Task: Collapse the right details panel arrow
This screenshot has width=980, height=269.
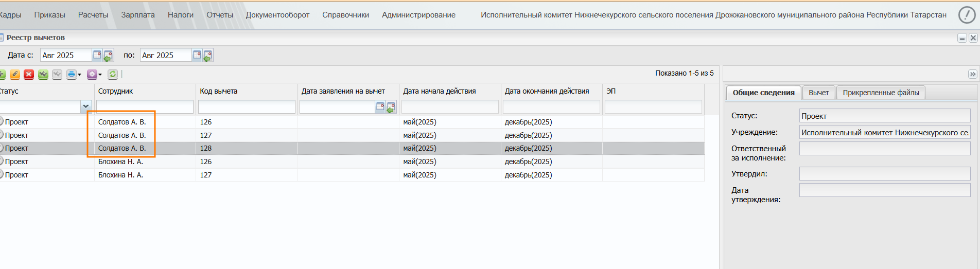Action: tap(972, 74)
